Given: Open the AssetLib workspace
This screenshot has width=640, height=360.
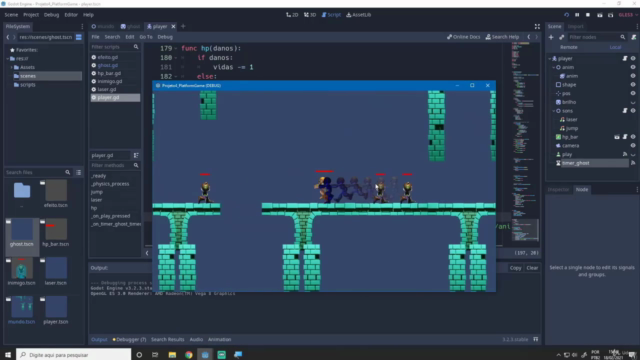Looking at the screenshot, I should click(359, 15).
